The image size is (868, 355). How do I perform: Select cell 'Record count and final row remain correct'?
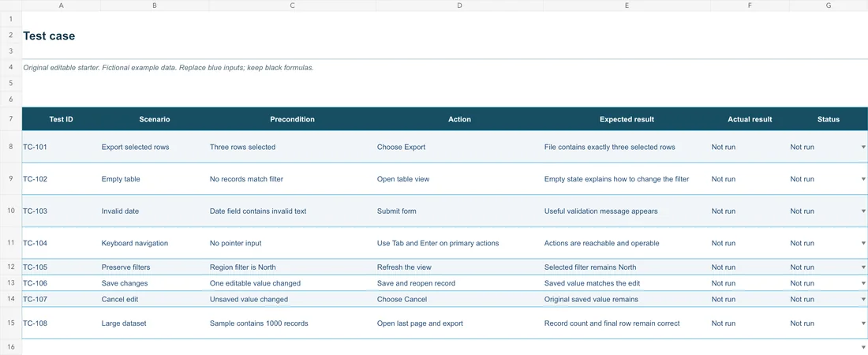click(627, 323)
